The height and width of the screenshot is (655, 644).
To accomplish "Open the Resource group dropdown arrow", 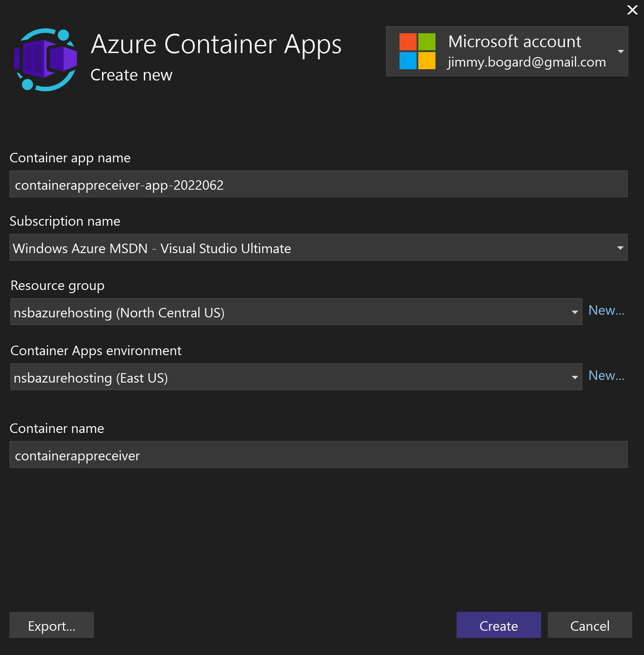I will 575,312.
